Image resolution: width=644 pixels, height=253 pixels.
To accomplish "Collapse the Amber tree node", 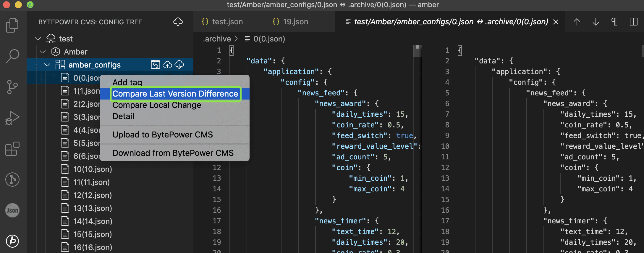I will point(43,52).
